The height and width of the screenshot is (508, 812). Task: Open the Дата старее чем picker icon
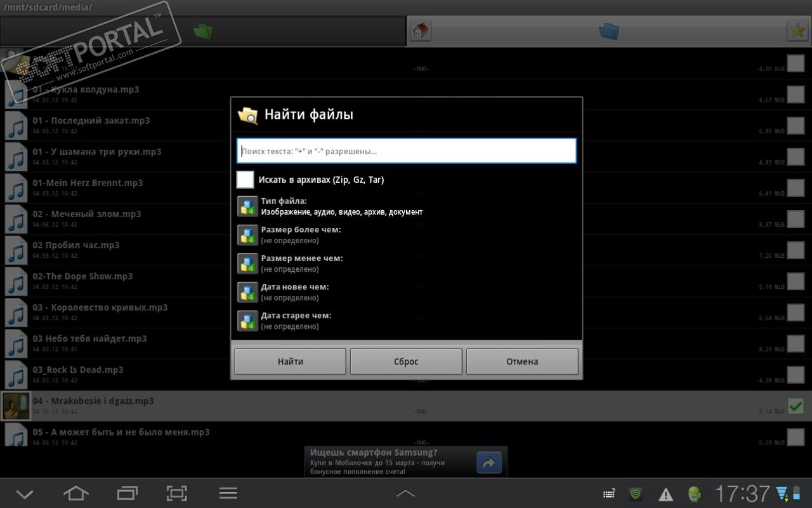247,321
